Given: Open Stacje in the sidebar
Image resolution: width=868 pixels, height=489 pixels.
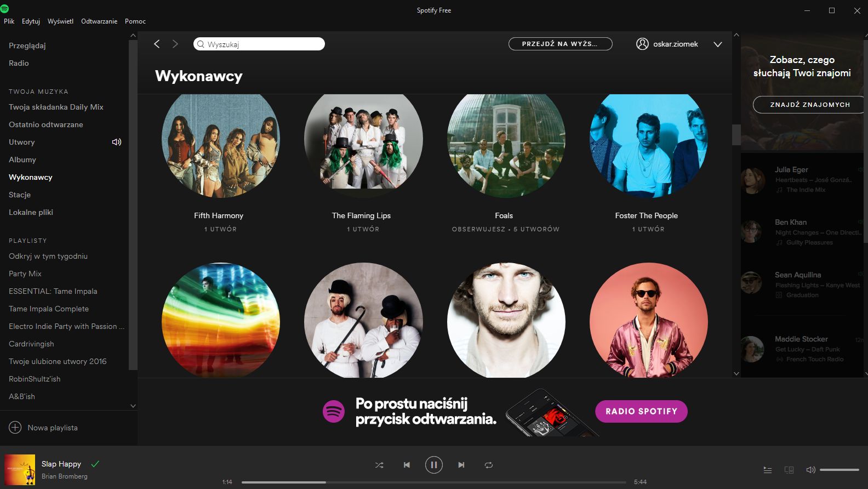Looking at the screenshot, I should [x=20, y=195].
